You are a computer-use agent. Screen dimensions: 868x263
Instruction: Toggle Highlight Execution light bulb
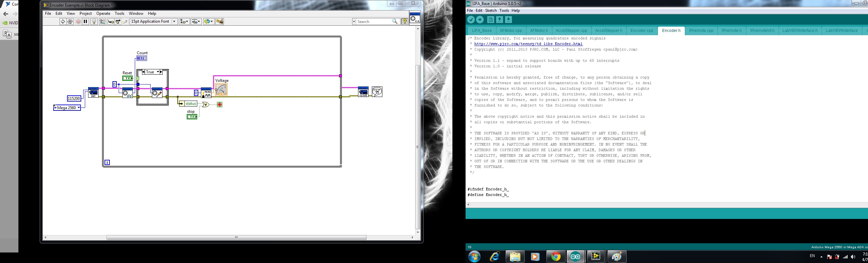(x=94, y=22)
